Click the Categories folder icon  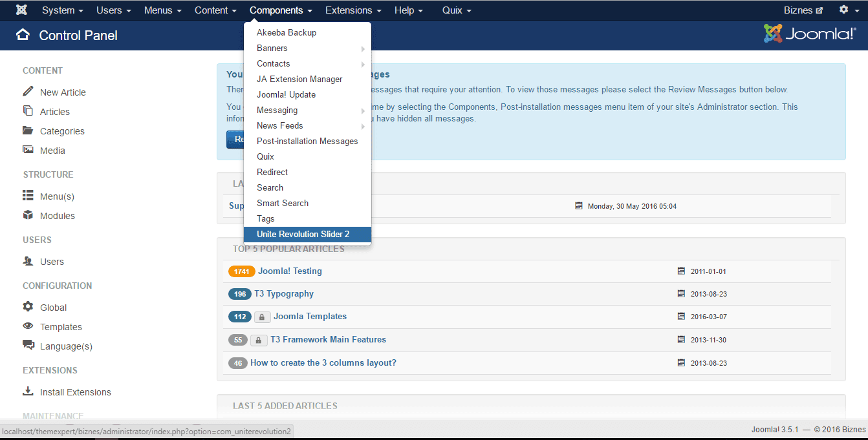click(x=28, y=131)
